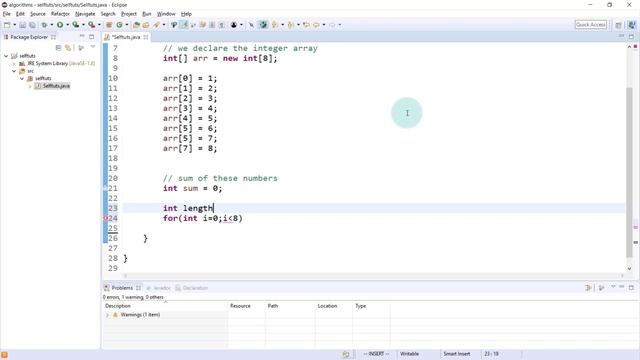The image size is (640, 360).
Task: Click the Back navigation arrow
Action: pos(316,25)
